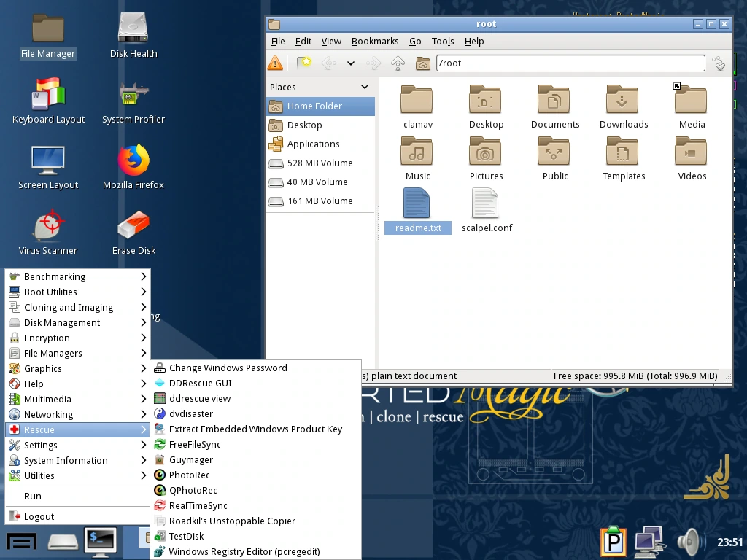Click the /root path input field
The width and height of the screenshot is (747, 560).
coord(570,63)
